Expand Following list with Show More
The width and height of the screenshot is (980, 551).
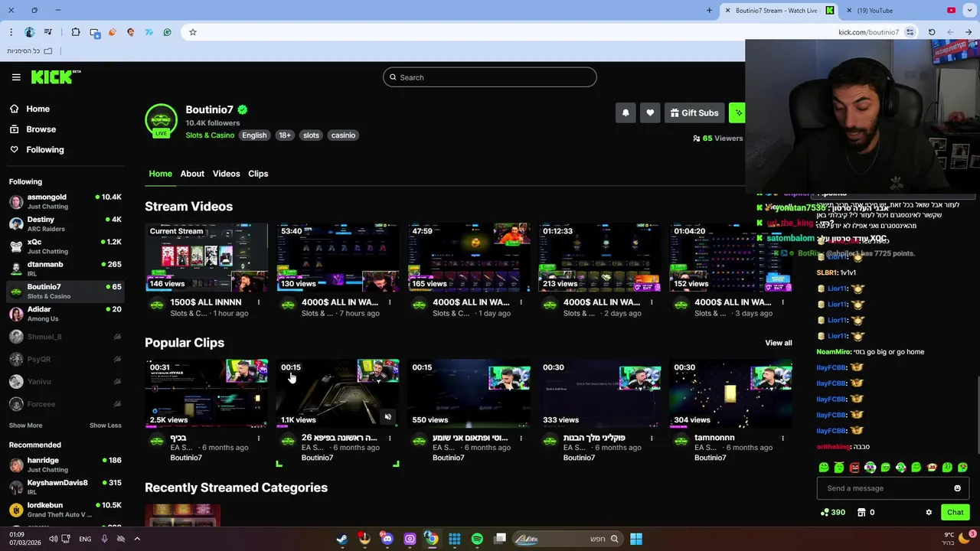[x=25, y=425]
